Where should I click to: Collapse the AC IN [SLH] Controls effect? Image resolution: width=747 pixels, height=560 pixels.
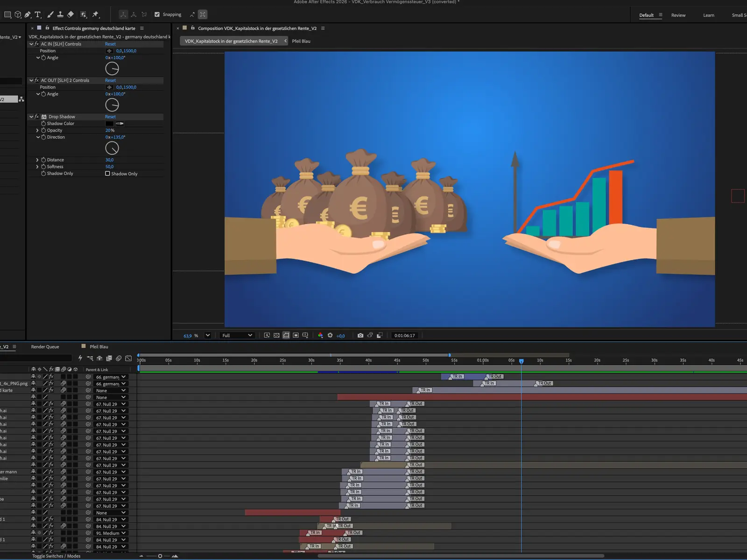tap(31, 44)
